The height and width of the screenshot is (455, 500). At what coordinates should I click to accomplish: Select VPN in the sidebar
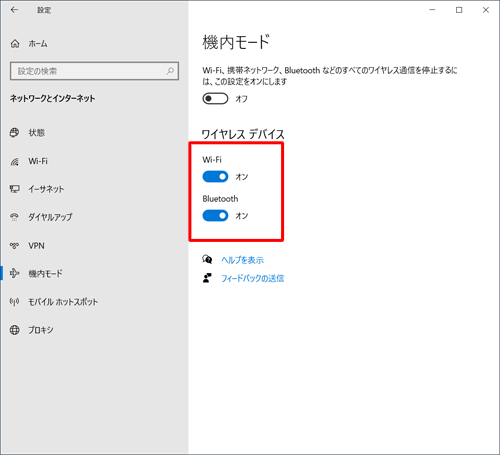[x=36, y=246]
